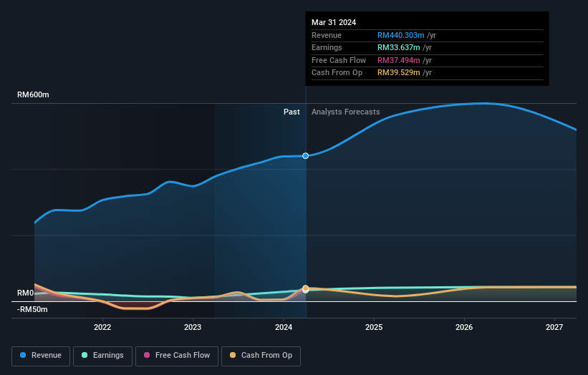Click the Past section label
The image size is (588, 375).
click(291, 112)
